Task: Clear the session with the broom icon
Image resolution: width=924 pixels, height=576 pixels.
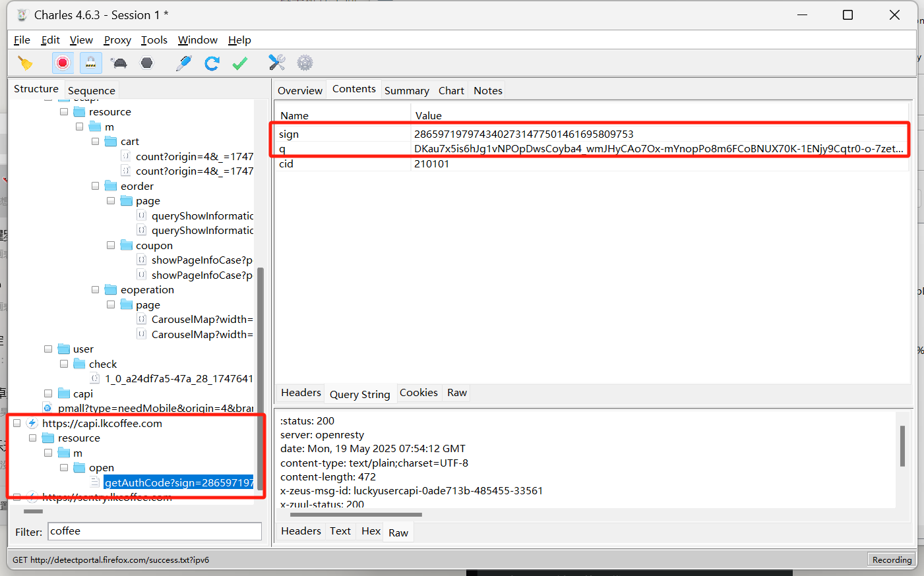Action: tap(25, 63)
